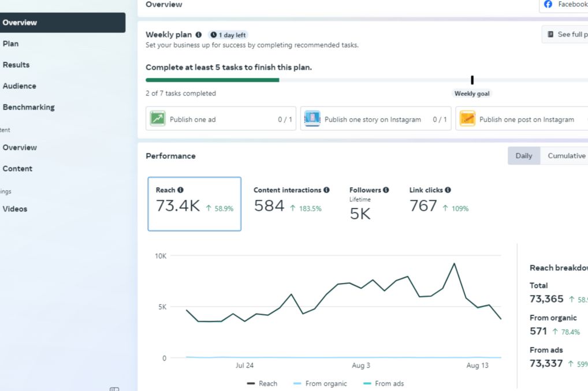Image resolution: width=588 pixels, height=391 pixels.
Task: Click the clock icon beside 1 day left
Action: pos(213,35)
